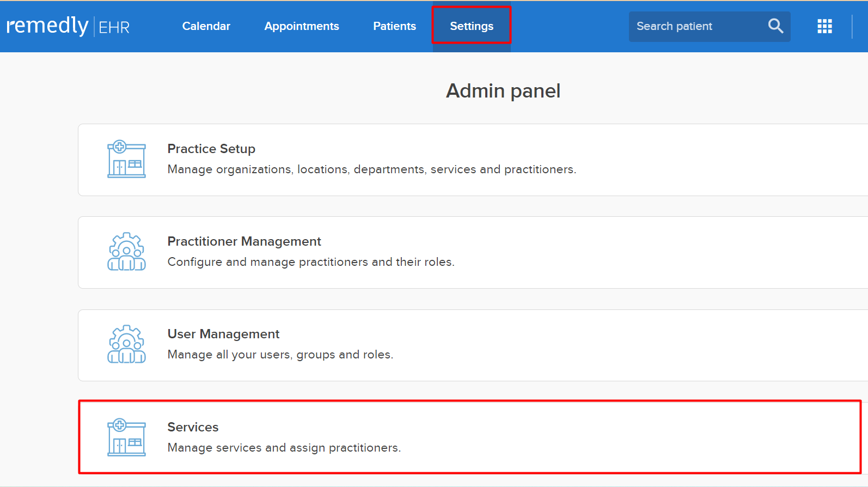This screenshot has height=487, width=868.
Task: Select the Settings tab
Action: coord(472,26)
